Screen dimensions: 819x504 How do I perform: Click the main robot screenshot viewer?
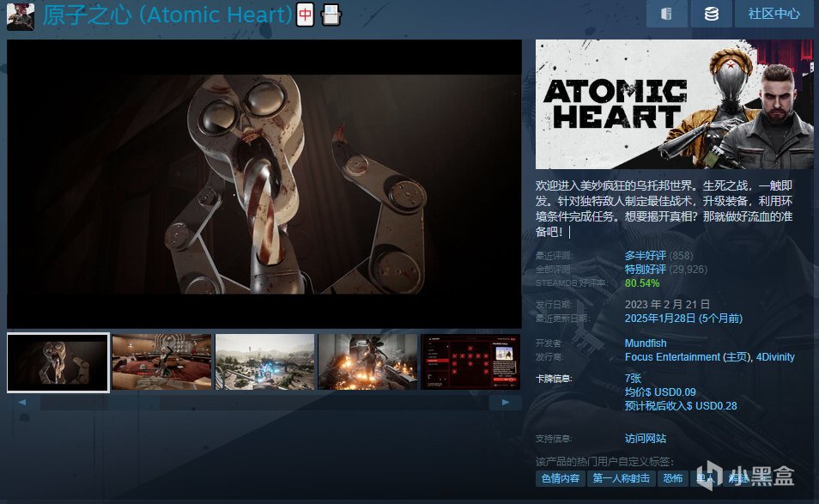[264, 184]
